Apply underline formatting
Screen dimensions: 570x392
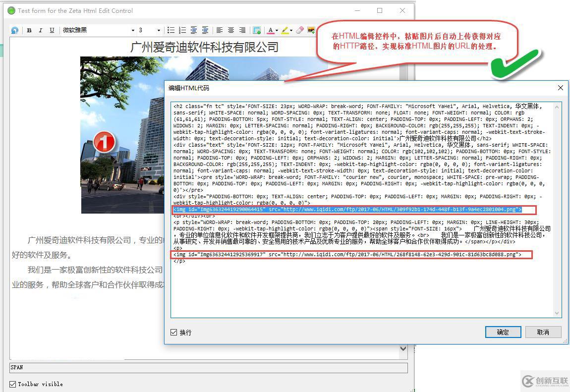tap(51, 30)
